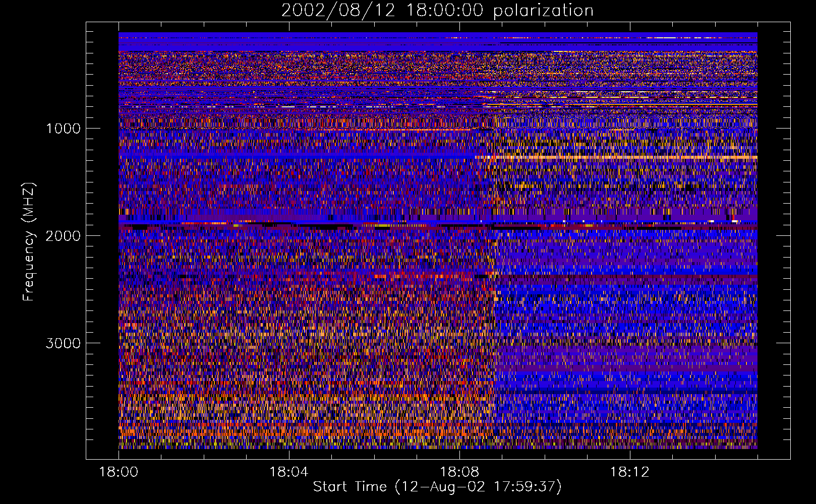Click the "Start Time (12-Aug-02 17:59:37)" label
Screen dimensions: 816x504
point(437,487)
